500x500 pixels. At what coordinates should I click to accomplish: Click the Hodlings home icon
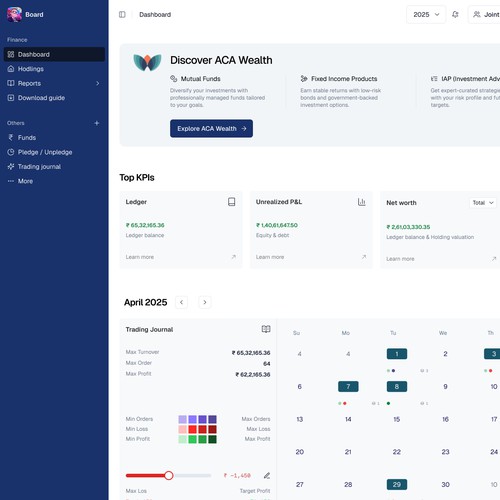pos(11,69)
